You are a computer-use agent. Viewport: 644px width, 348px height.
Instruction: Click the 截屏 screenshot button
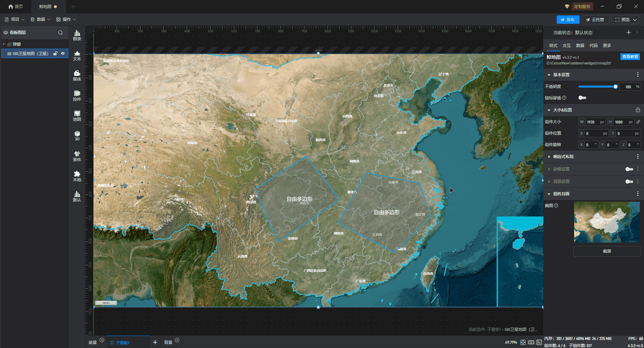[607, 251]
